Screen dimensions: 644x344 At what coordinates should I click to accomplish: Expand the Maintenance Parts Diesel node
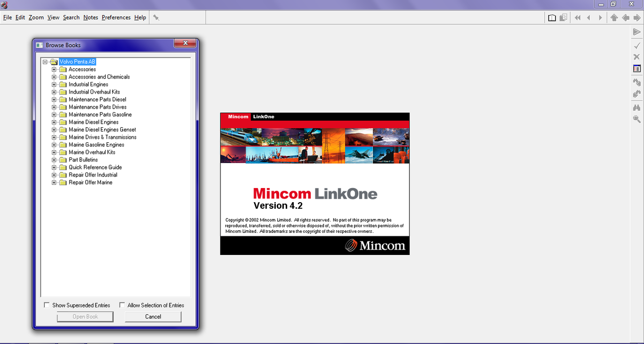(x=54, y=100)
